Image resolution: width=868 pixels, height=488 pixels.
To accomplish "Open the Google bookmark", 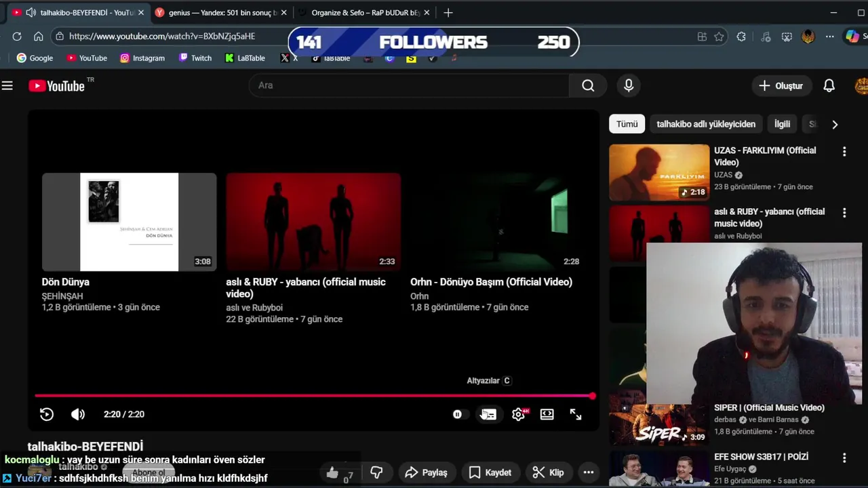I will pos(35,58).
